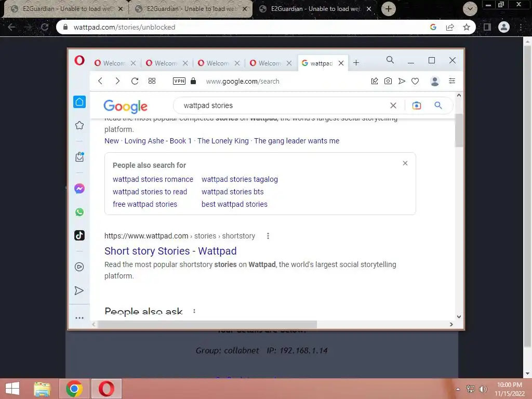Screen dimensions: 532x399
Task: Open new tab in Chrome window
Action: click(389, 9)
